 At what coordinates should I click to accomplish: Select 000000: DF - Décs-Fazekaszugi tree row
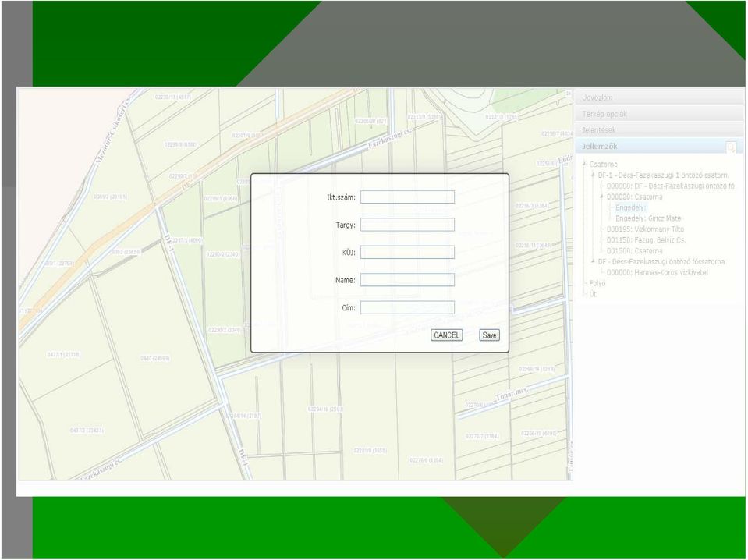pyautogui.click(x=672, y=186)
